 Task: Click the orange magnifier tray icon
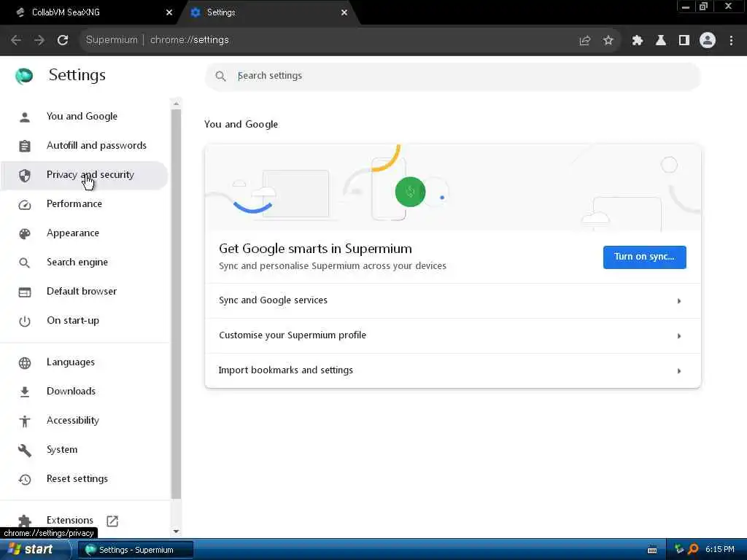click(x=693, y=550)
